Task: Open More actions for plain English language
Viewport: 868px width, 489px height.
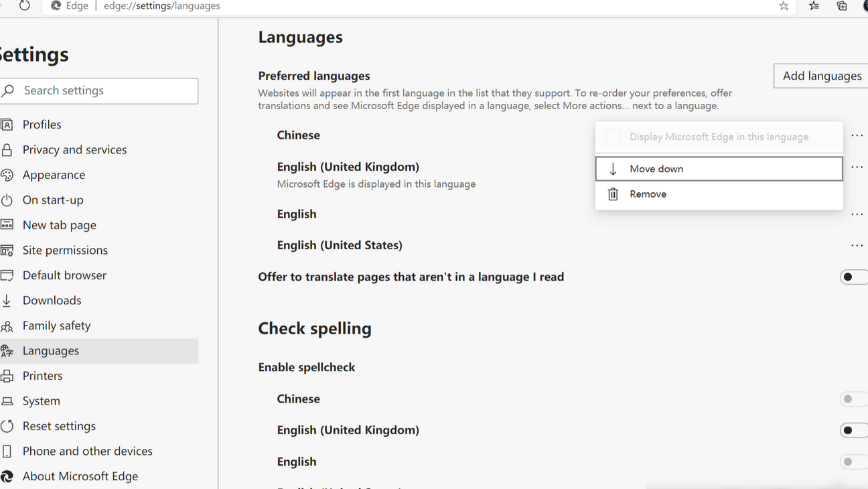Action: pos(857,214)
